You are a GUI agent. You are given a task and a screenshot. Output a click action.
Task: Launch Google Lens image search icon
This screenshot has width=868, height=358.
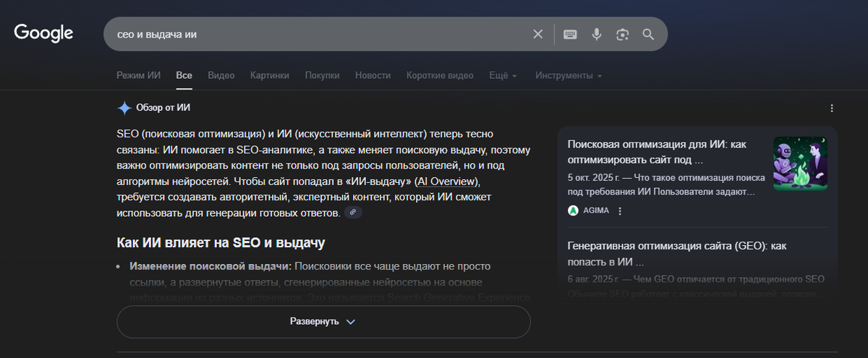pos(622,34)
